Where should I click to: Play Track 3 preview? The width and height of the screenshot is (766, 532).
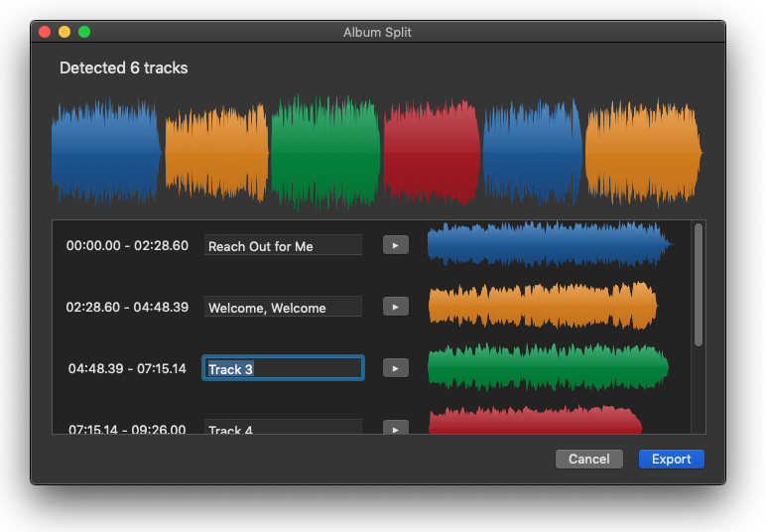point(396,368)
